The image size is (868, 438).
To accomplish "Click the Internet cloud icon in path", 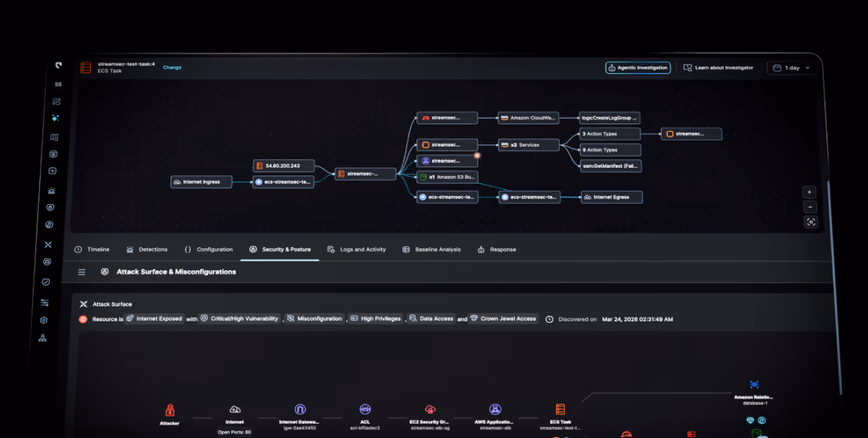I will tap(235, 409).
